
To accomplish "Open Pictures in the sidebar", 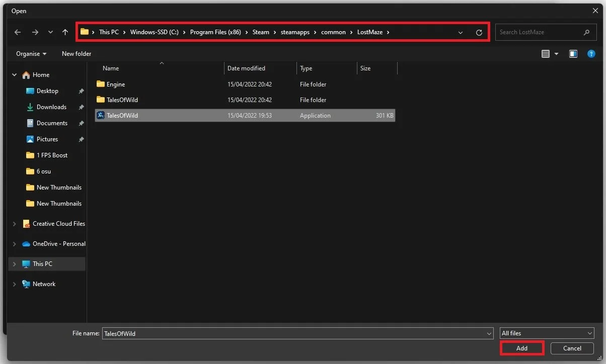I will pos(47,139).
